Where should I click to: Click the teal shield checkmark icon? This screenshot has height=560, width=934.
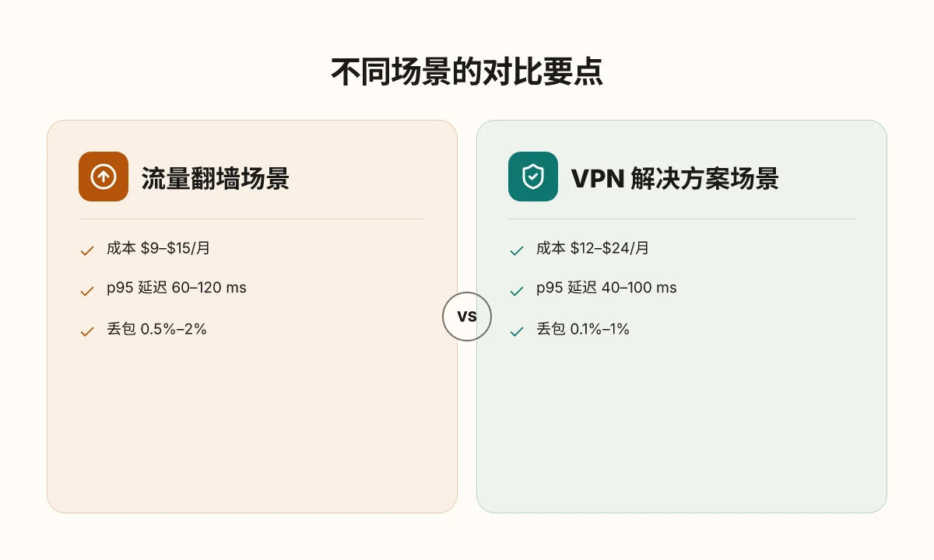point(533,177)
